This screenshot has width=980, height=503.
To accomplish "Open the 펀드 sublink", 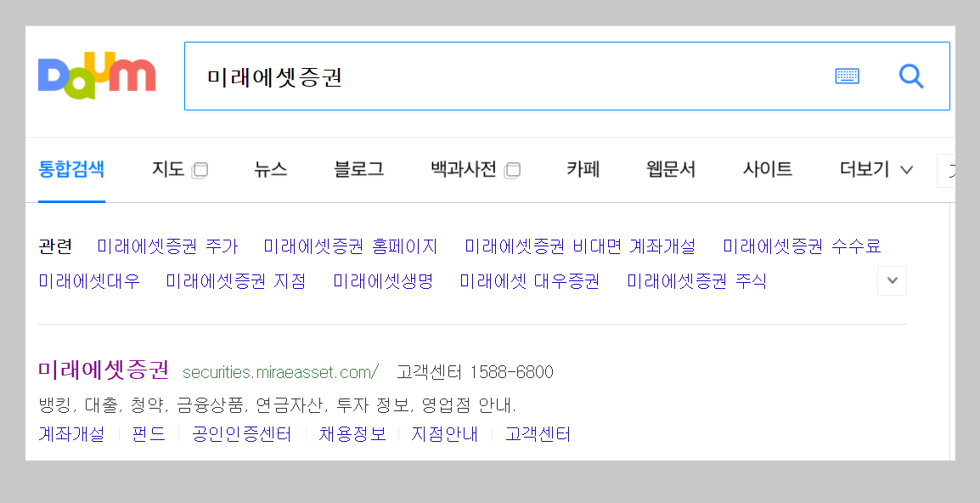I will tap(149, 434).
